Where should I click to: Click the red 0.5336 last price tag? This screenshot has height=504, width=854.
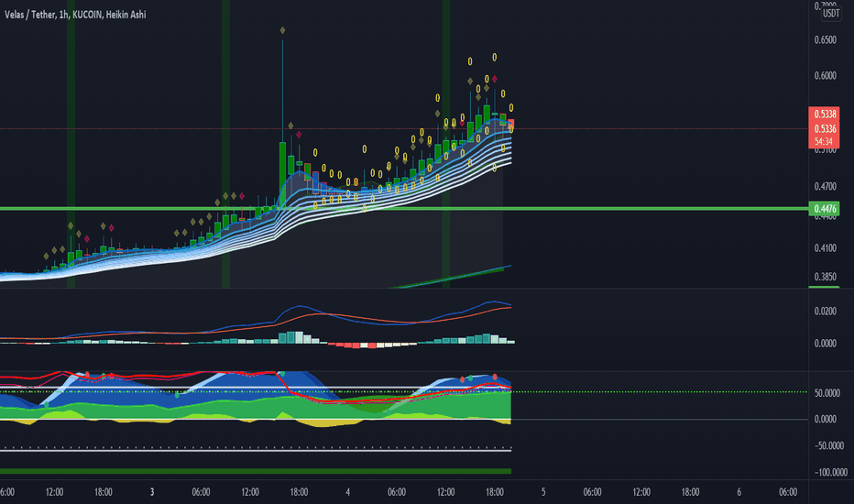point(825,128)
